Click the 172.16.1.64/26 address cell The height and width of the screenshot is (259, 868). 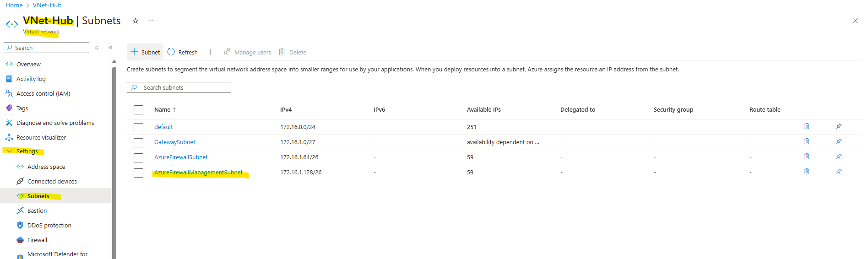(x=299, y=157)
